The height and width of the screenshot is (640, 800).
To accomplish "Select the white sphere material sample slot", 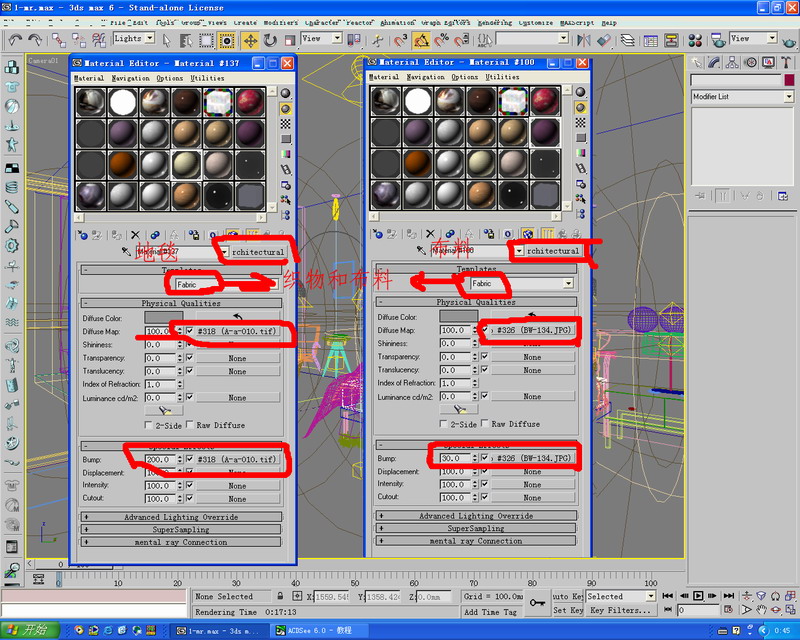I will coord(123,102).
